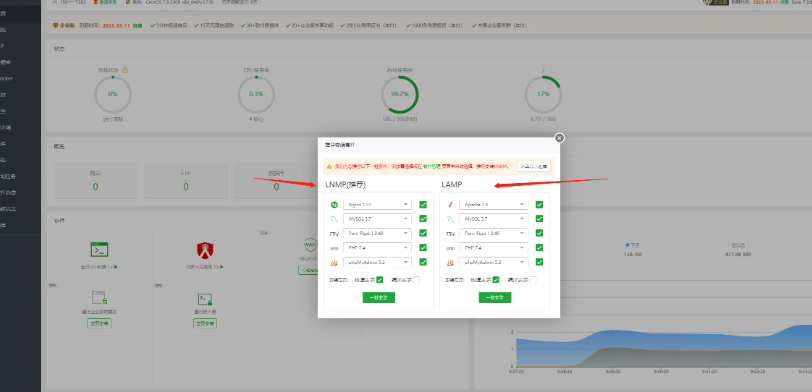Click the green one-click install button under LNMP
Viewport: 812px width, 392px height.
(379, 297)
